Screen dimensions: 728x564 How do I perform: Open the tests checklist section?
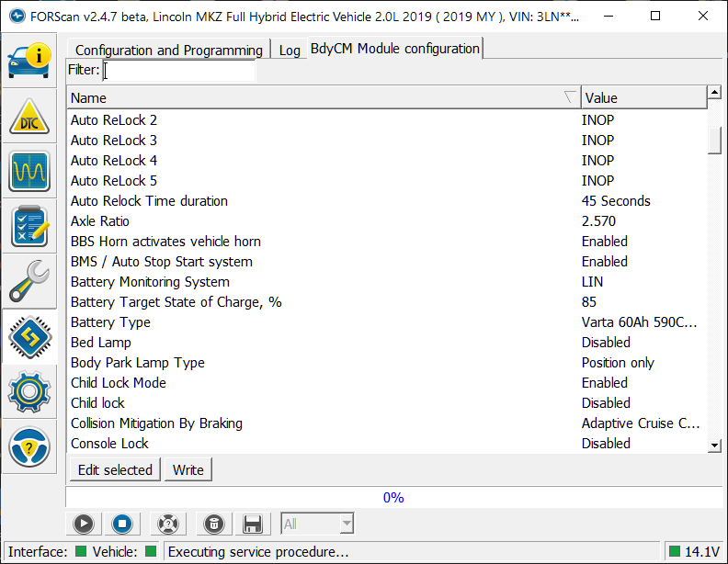[29, 226]
